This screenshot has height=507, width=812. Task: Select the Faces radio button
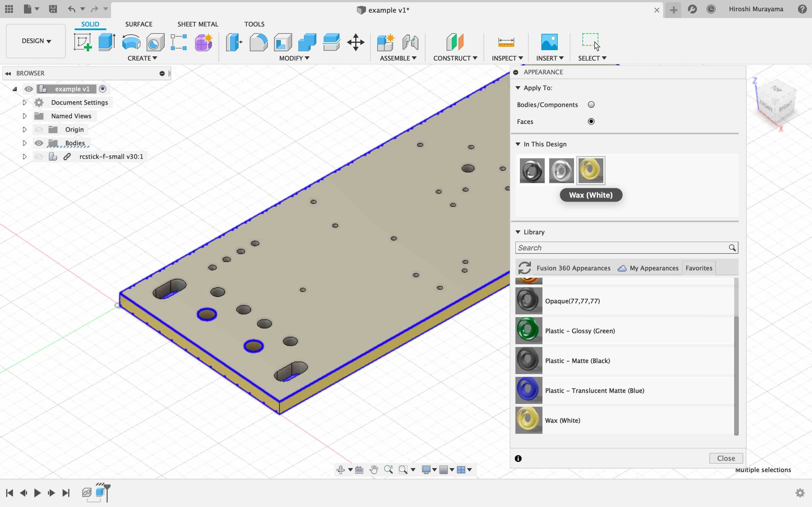591,121
